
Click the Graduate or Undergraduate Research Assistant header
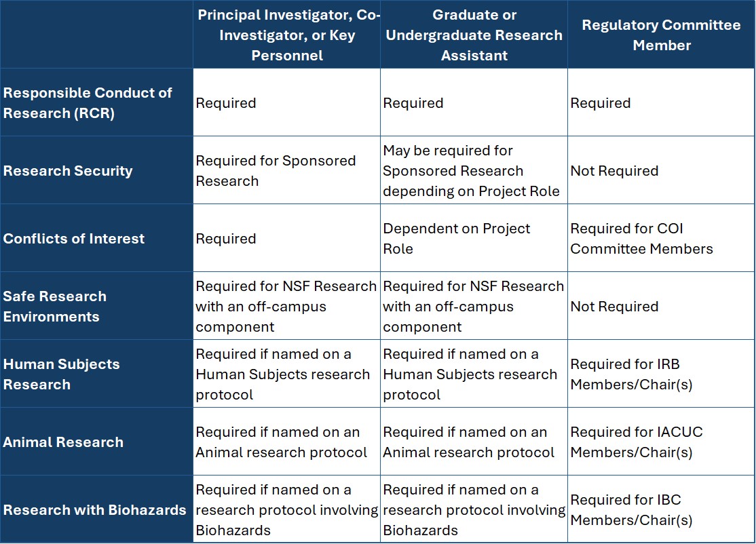(474, 35)
